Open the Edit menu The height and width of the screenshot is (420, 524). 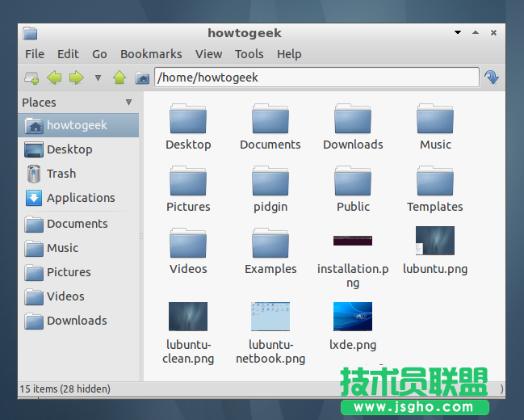68,54
